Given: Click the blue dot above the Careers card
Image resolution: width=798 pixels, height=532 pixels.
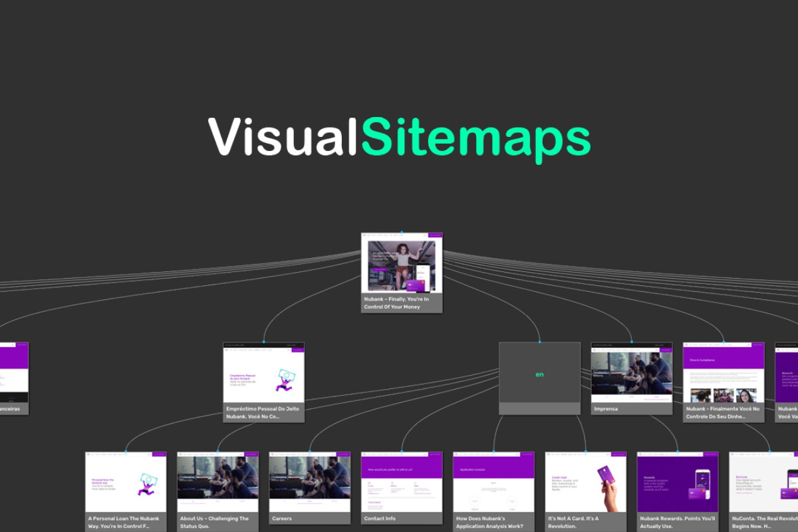Looking at the screenshot, I should (x=309, y=452).
